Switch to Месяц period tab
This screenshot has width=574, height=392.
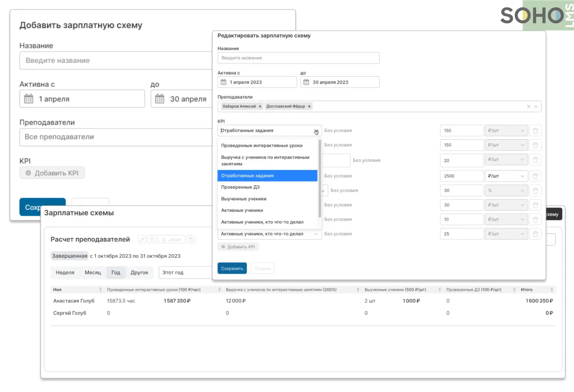[93, 273]
